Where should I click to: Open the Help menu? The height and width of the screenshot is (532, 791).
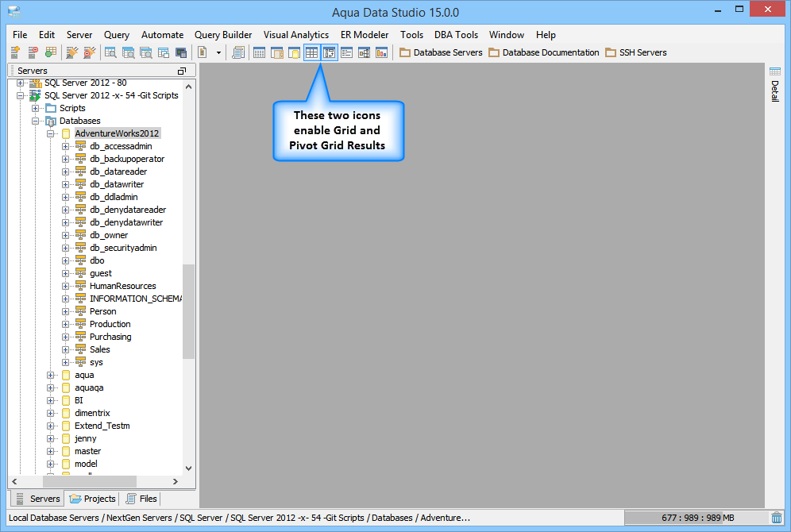tap(546, 35)
